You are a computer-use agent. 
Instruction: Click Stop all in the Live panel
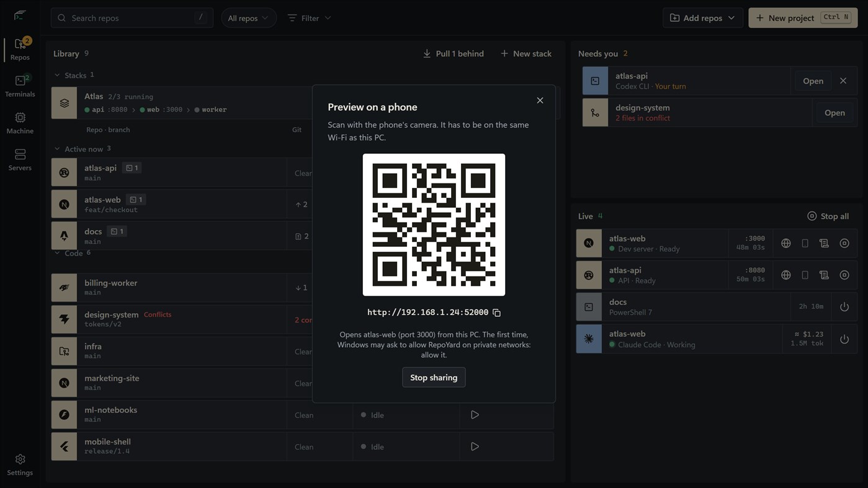coord(828,216)
